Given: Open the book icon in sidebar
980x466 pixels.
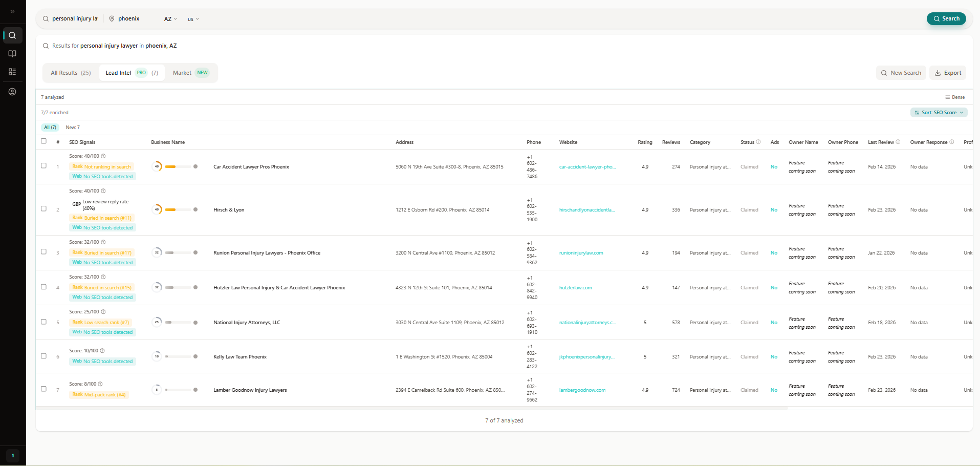Looking at the screenshot, I should 12,54.
